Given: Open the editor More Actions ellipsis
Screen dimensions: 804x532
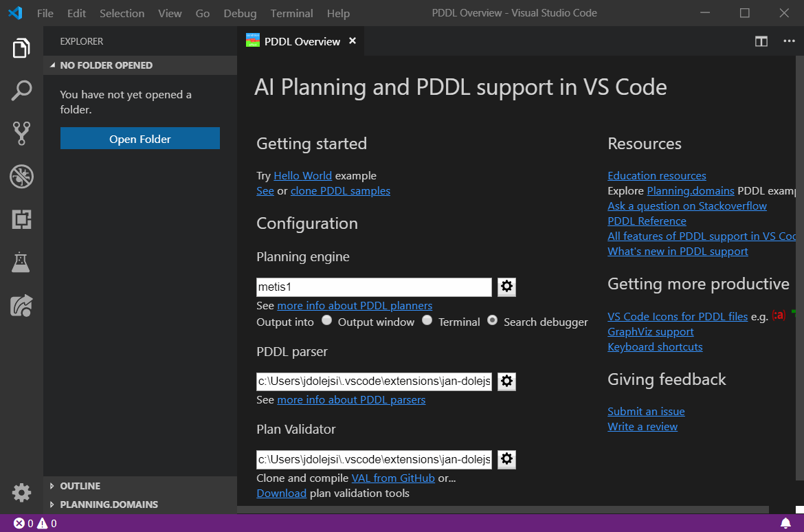Looking at the screenshot, I should point(789,41).
